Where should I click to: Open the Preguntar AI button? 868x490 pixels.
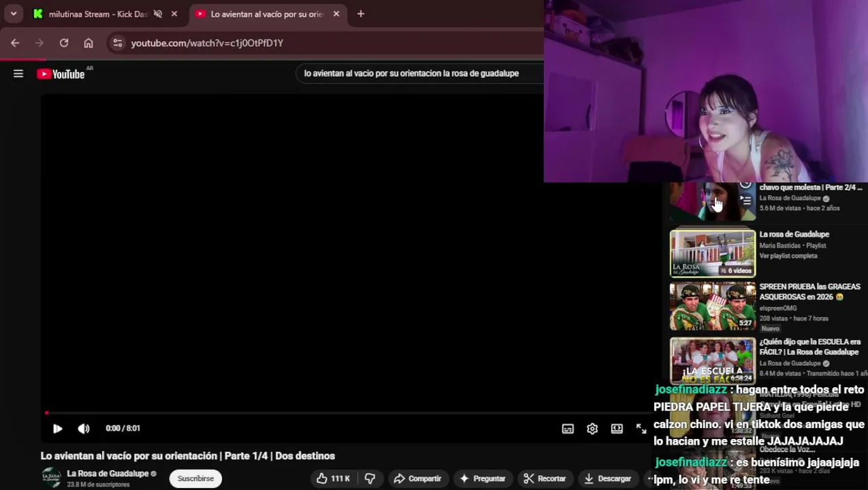point(482,478)
